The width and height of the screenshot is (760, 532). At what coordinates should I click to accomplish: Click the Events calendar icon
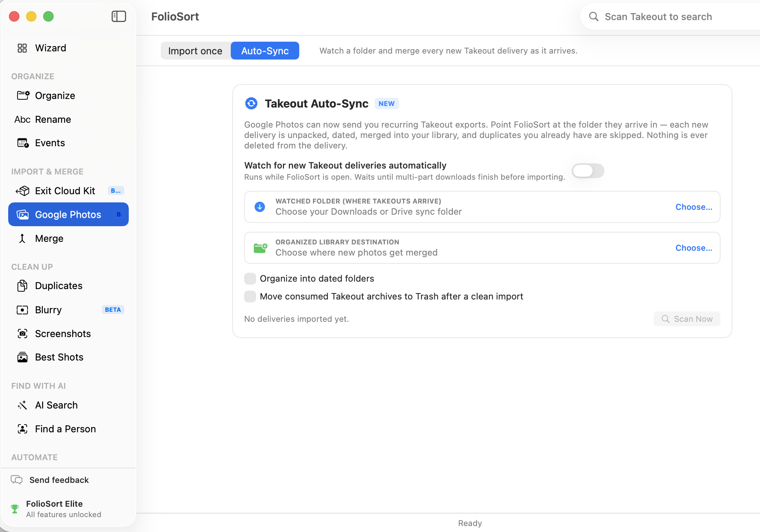[23, 143]
